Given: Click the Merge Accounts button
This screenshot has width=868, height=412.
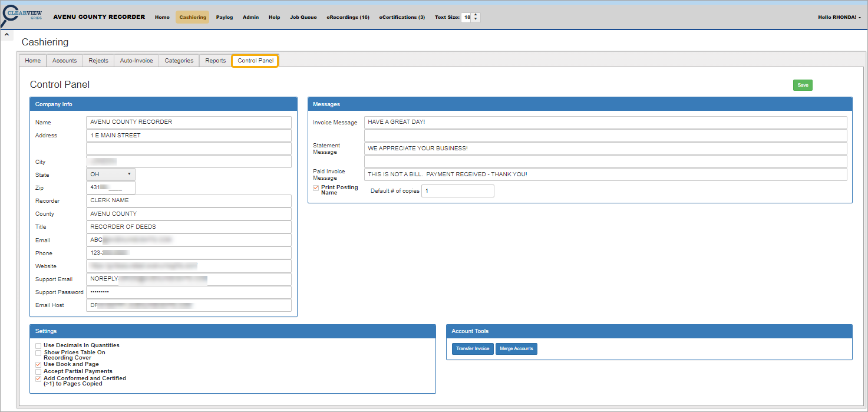Looking at the screenshot, I should coord(516,349).
